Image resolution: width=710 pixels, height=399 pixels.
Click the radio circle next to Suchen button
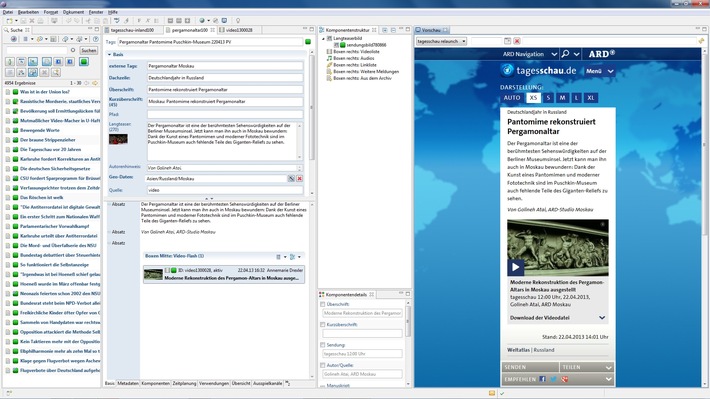click(x=73, y=50)
